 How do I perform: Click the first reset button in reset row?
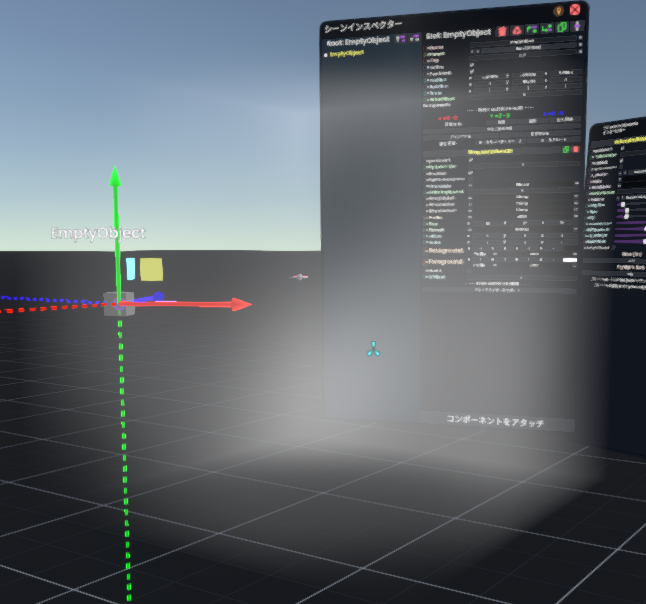(502, 122)
